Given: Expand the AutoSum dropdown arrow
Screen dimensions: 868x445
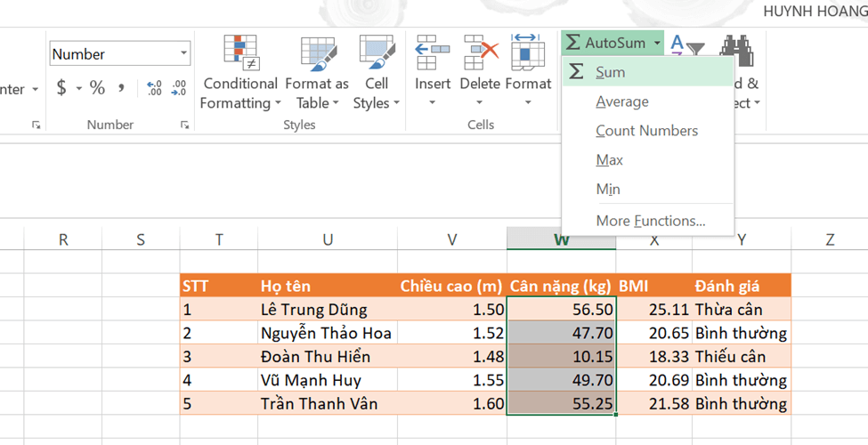Looking at the screenshot, I should [x=656, y=44].
